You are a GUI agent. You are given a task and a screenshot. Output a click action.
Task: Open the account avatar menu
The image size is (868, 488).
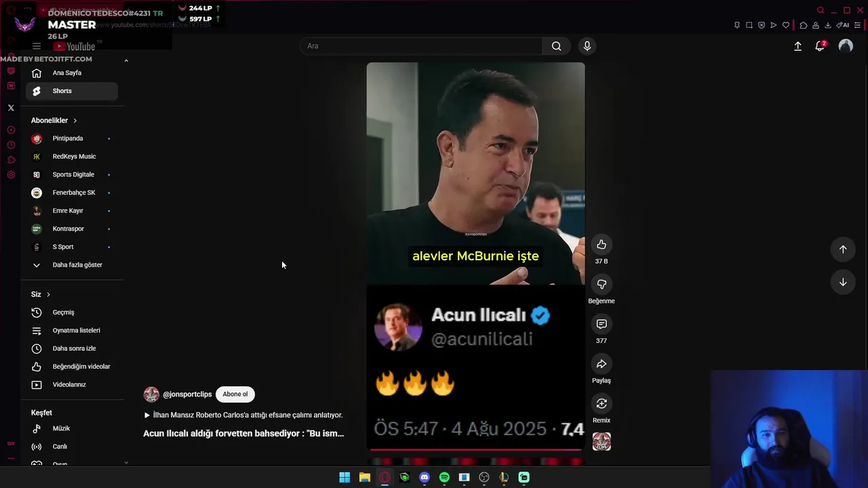pos(846,46)
